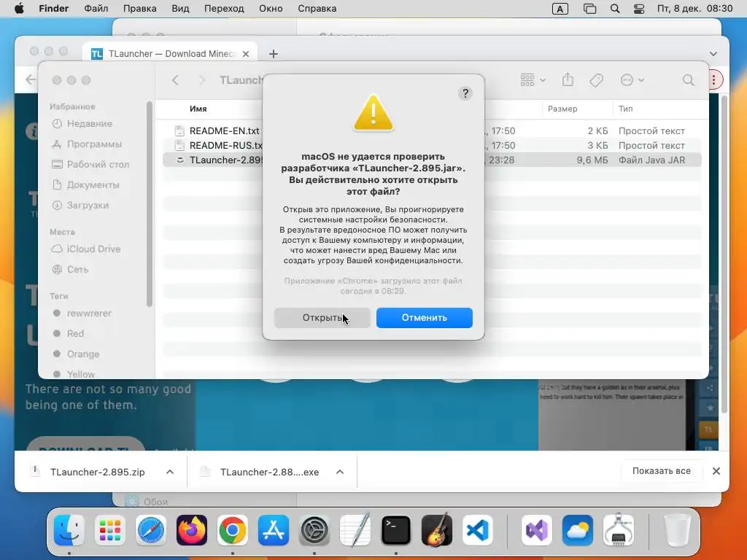Select the Red tag in sidebar
Image resolution: width=747 pixels, height=560 pixels.
68,334
